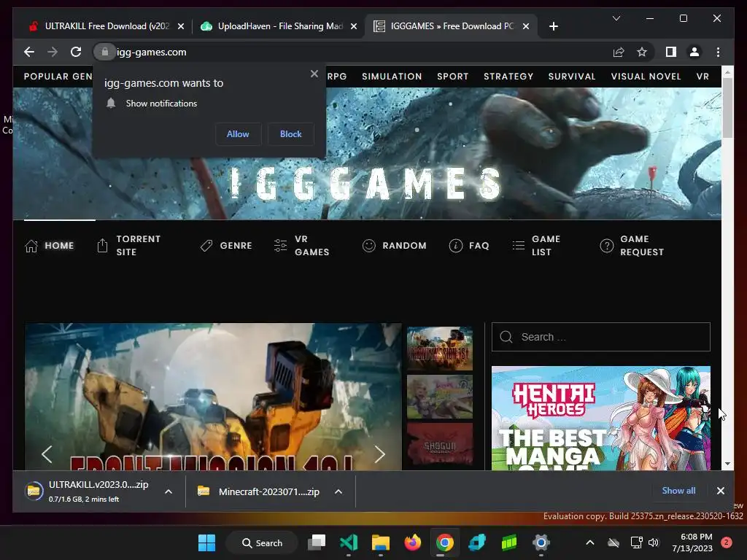Open the Sport genre
The image size is (747, 560).
pos(452,76)
